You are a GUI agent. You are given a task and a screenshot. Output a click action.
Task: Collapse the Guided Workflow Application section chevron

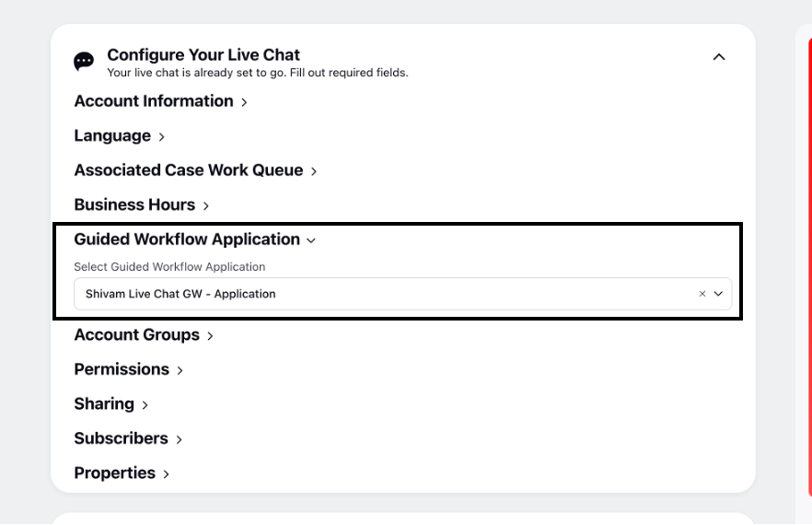point(311,240)
